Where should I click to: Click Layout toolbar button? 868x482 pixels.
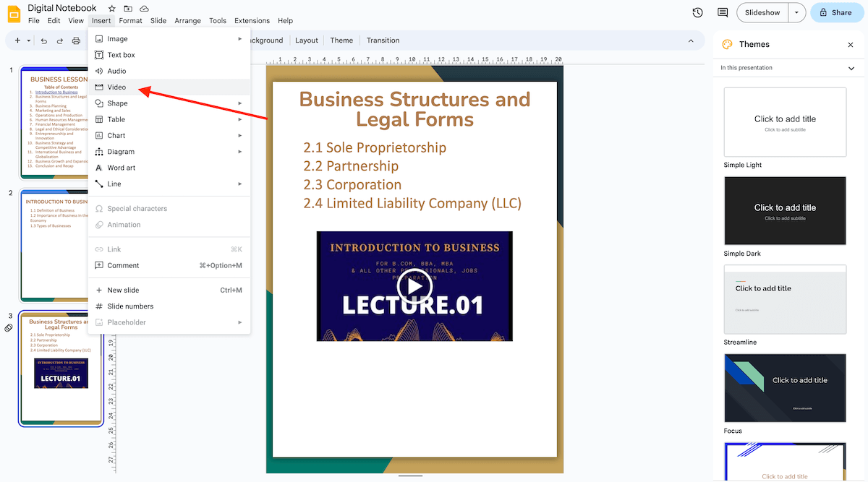307,40
